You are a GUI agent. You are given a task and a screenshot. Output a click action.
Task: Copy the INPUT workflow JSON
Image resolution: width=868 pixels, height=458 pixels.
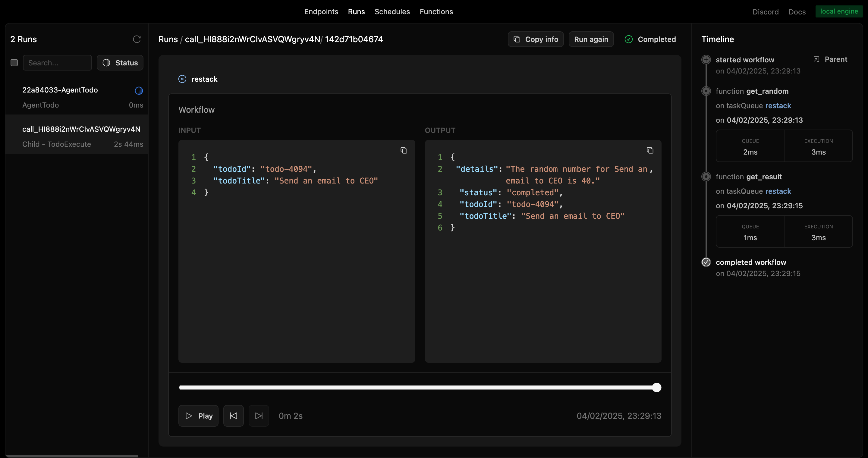pos(404,150)
